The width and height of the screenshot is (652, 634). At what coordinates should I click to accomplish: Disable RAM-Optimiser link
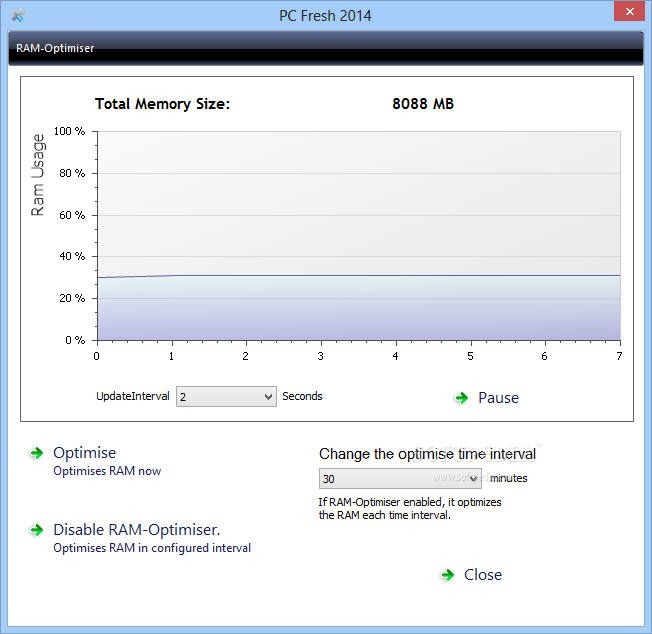pos(137,530)
